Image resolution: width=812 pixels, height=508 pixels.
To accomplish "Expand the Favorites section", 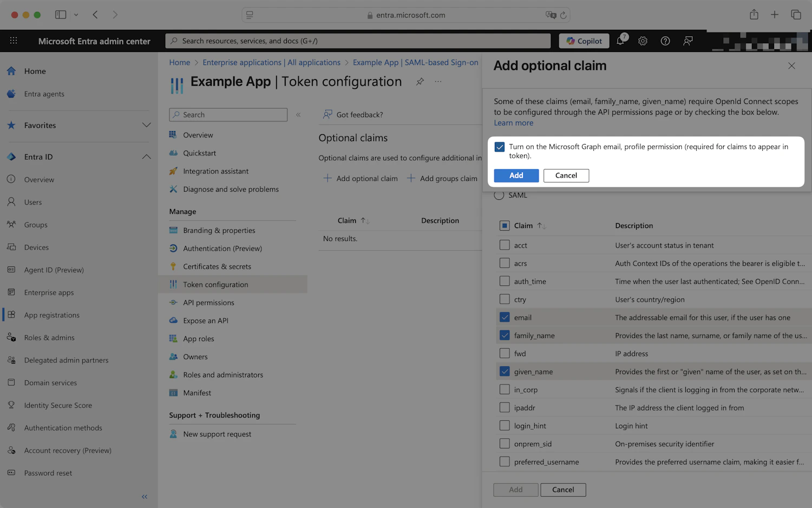I will (146, 125).
